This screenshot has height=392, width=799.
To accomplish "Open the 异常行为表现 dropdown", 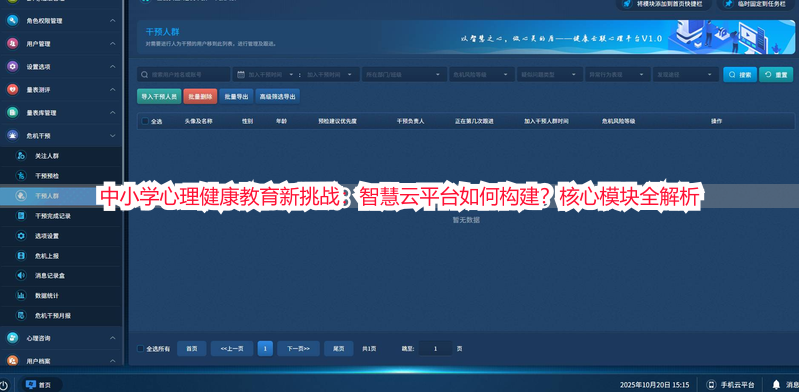I will pos(618,74).
